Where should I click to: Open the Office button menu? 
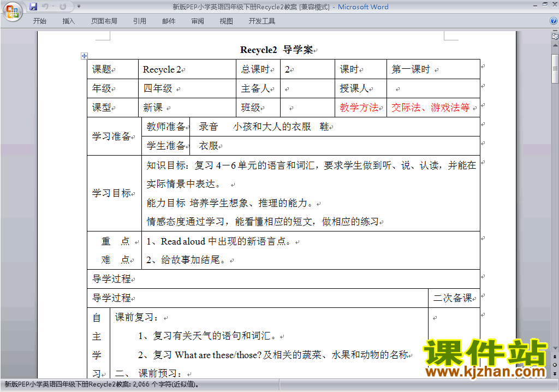13,12
